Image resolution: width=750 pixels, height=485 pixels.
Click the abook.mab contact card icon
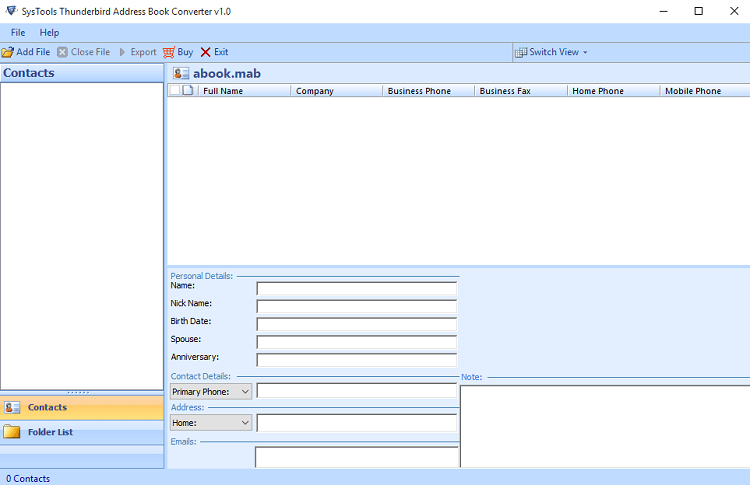(181, 73)
